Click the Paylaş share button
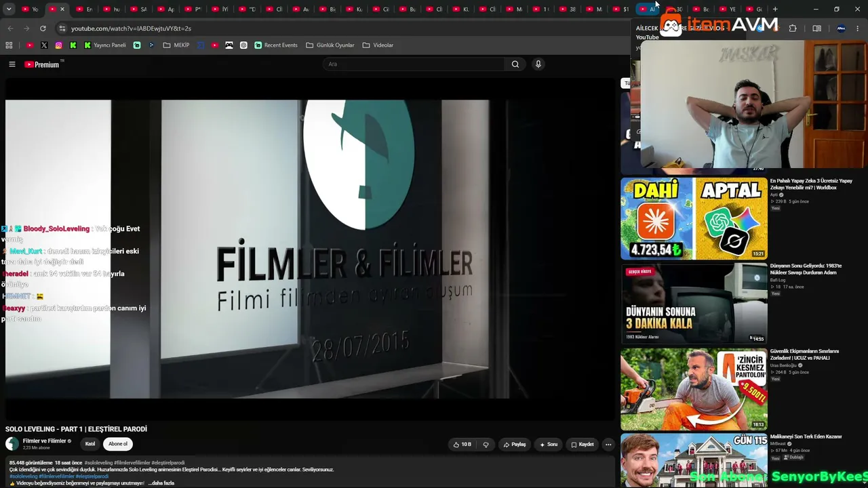The height and width of the screenshot is (488, 868). (x=515, y=445)
